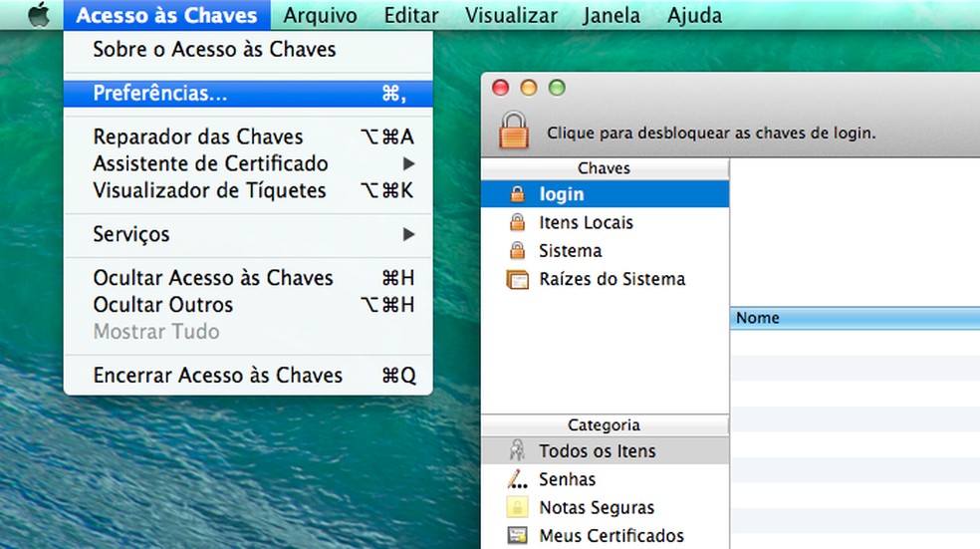The height and width of the screenshot is (549, 980).
Task: Select the Senhas category
Action: click(x=605, y=479)
